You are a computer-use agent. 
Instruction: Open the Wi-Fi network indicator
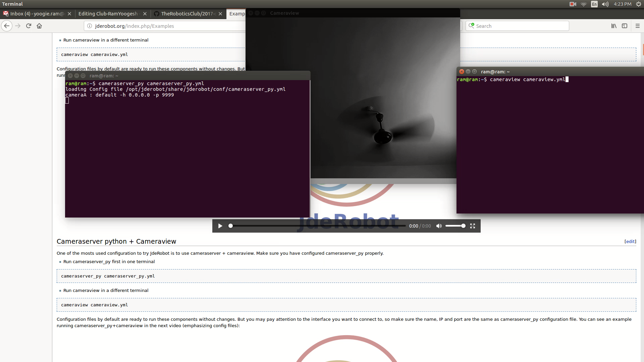584,4
